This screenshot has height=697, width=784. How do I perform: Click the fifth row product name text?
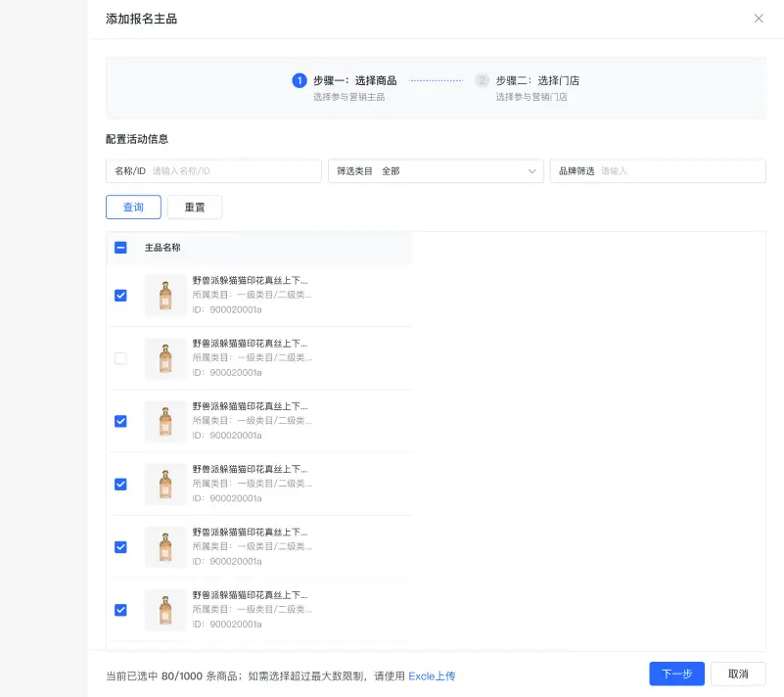[250, 533]
